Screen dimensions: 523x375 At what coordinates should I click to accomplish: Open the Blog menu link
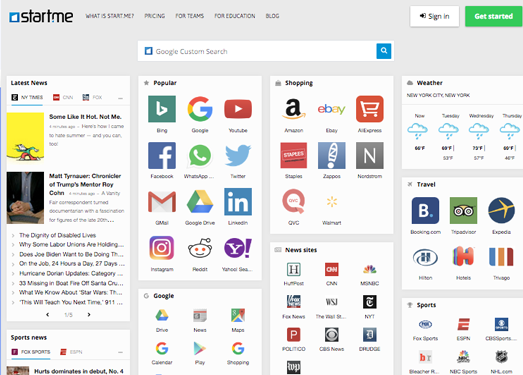(x=273, y=16)
